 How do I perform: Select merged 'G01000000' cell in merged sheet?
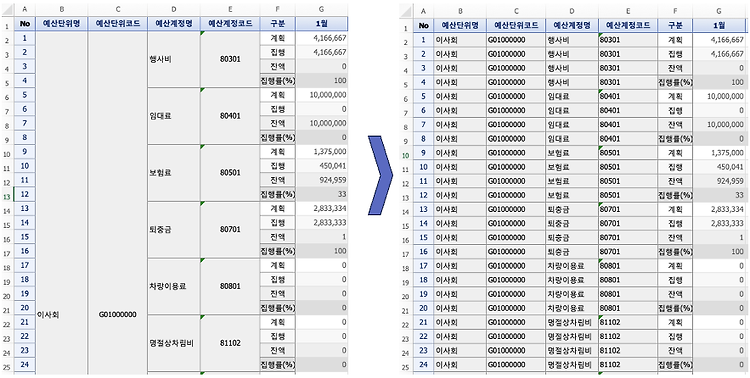[x=118, y=202]
